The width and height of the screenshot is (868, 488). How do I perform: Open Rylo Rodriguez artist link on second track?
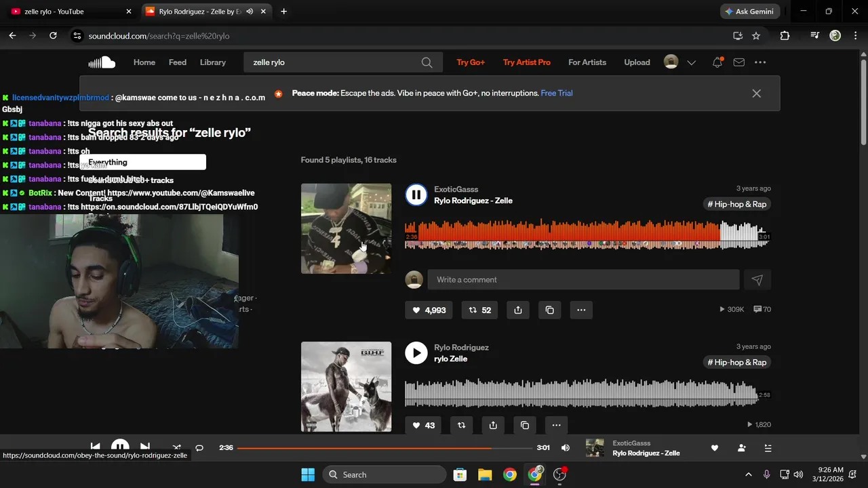tap(461, 347)
